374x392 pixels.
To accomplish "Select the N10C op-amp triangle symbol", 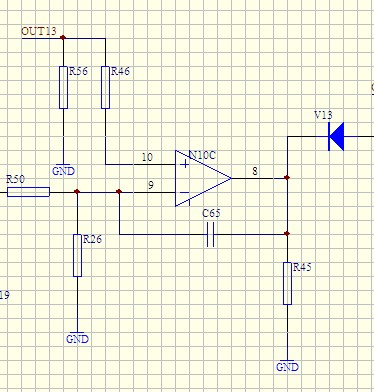I will point(203,178).
